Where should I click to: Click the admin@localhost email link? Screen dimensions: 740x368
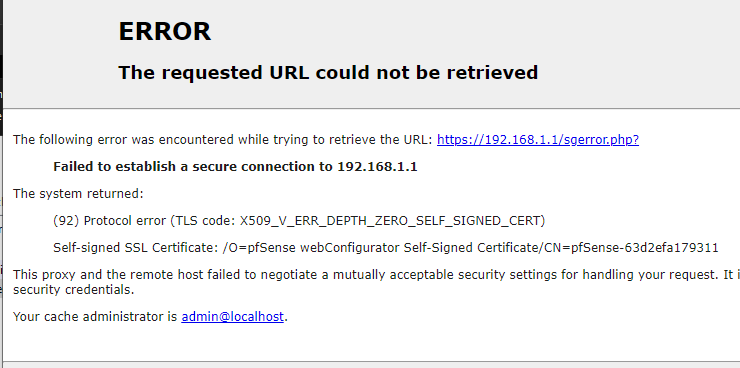[x=233, y=317]
